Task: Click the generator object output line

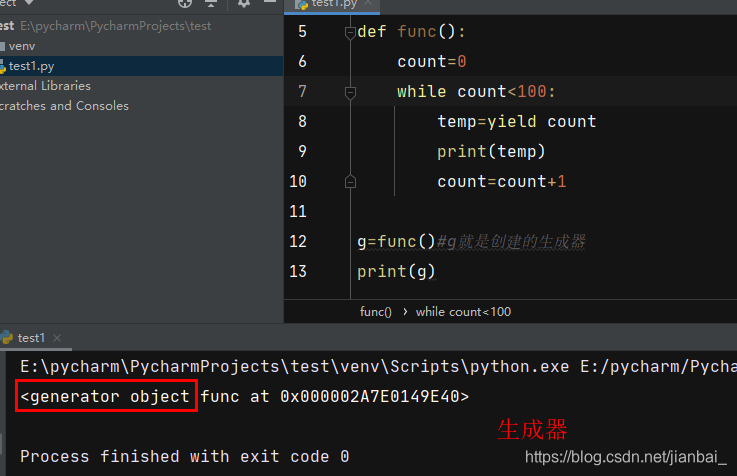Action: (244, 397)
